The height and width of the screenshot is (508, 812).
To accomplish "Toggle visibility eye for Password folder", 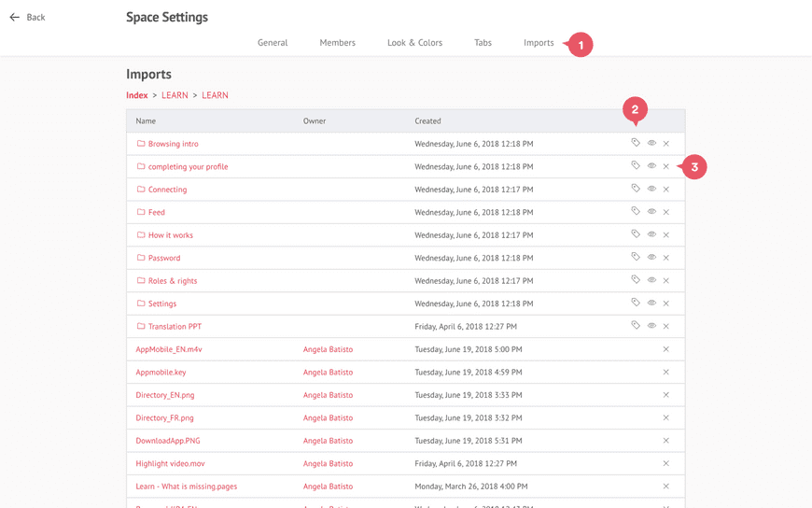I will (x=651, y=257).
